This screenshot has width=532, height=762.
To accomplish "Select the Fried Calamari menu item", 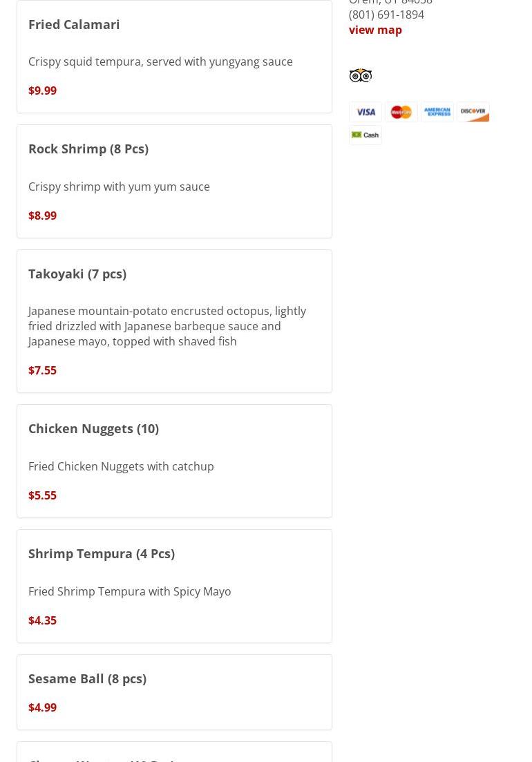I will coord(74,24).
